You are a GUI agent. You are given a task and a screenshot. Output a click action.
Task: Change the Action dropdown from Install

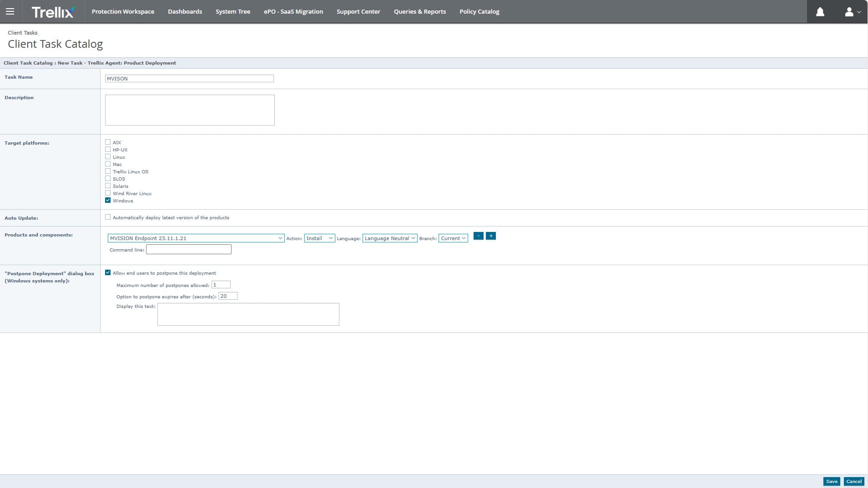(x=320, y=238)
